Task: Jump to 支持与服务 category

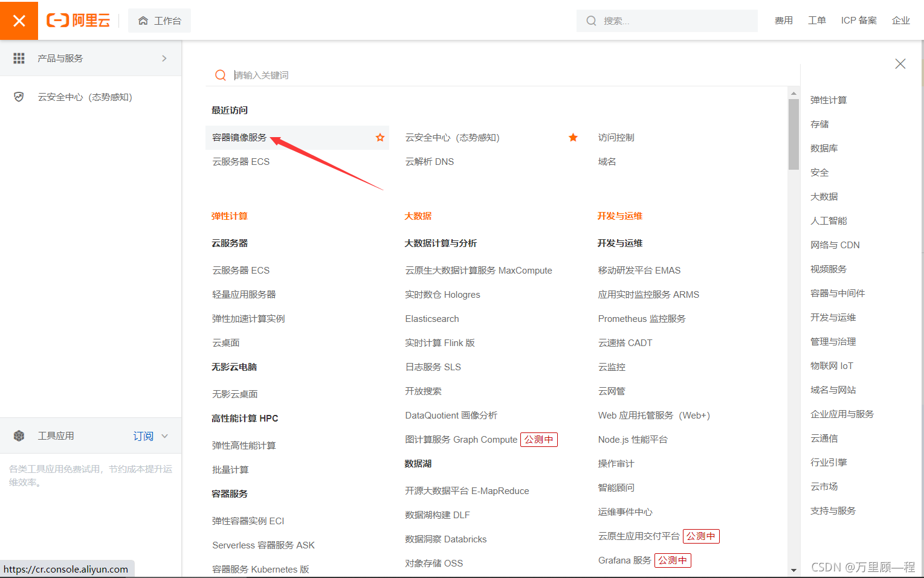Action: 833,511
